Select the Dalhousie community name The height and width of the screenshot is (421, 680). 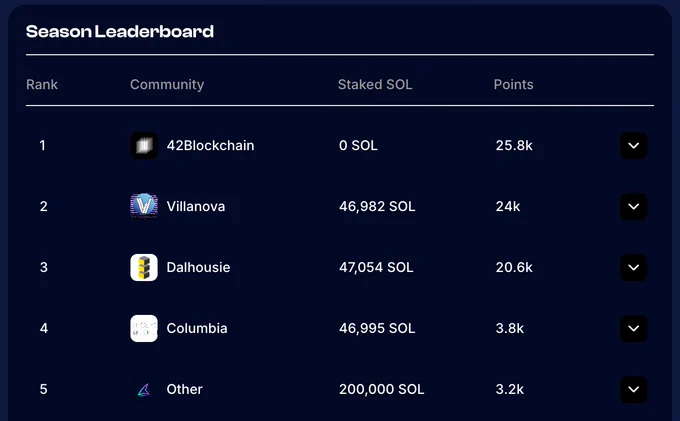tap(198, 268)
